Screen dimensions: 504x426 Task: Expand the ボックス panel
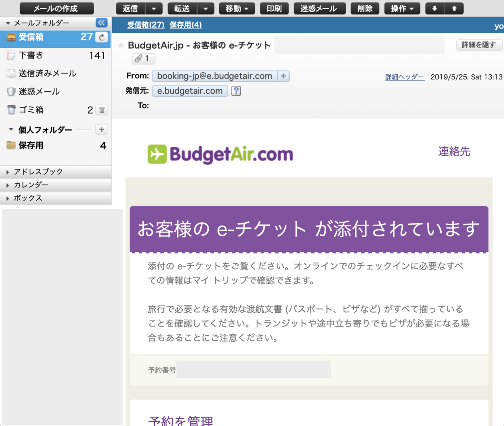55,198
